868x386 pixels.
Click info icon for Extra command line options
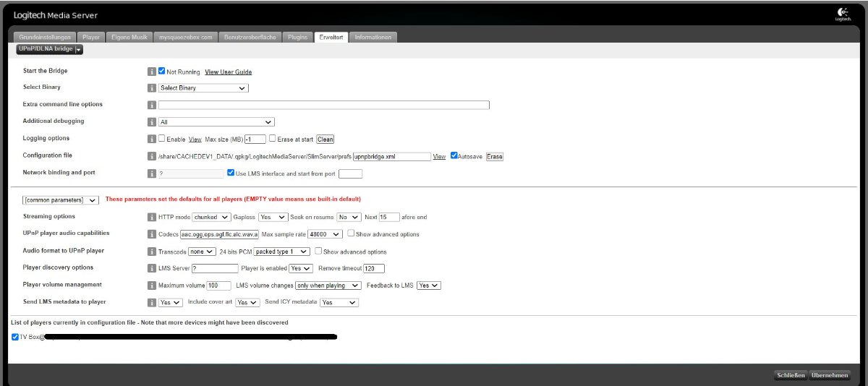[152, 105]
